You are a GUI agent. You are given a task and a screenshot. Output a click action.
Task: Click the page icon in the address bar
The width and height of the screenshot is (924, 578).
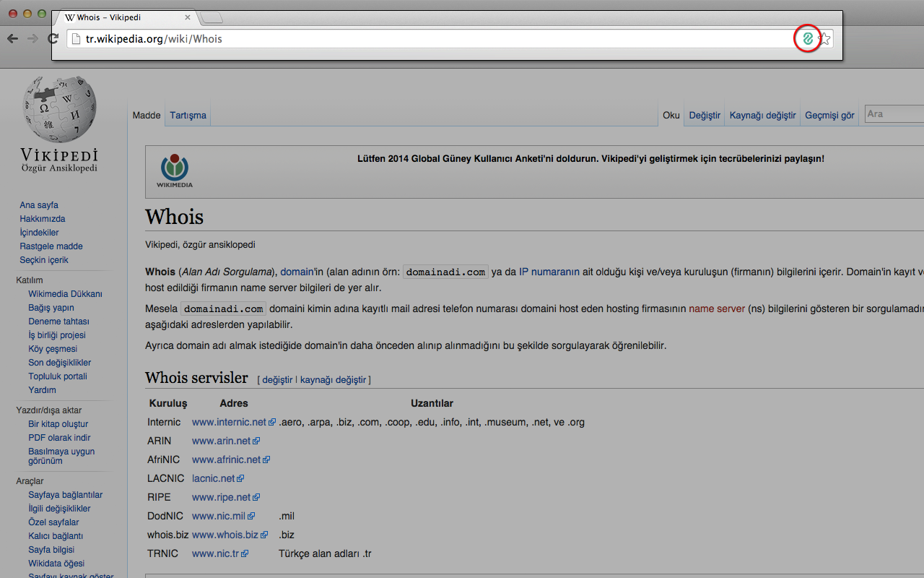coord(76,39)
